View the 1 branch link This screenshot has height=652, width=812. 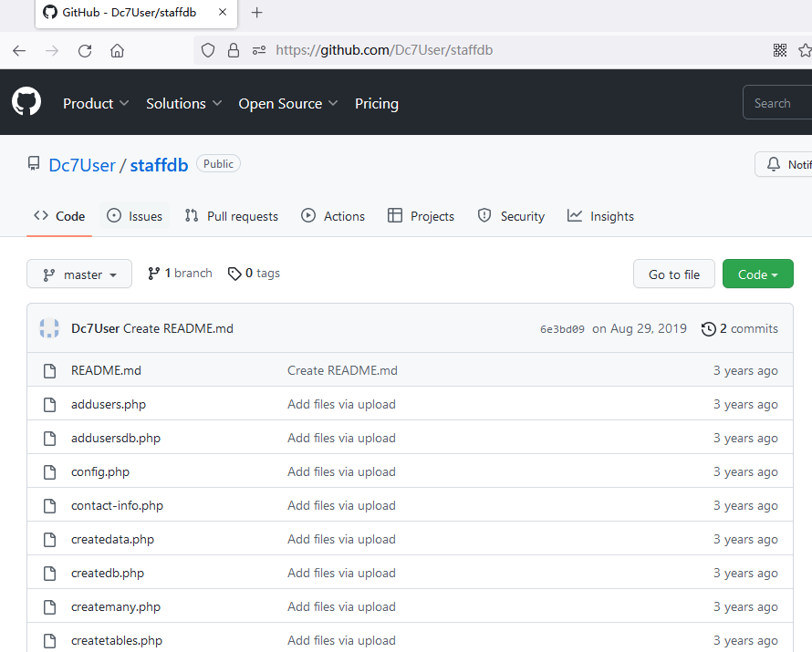pos(181,274)
